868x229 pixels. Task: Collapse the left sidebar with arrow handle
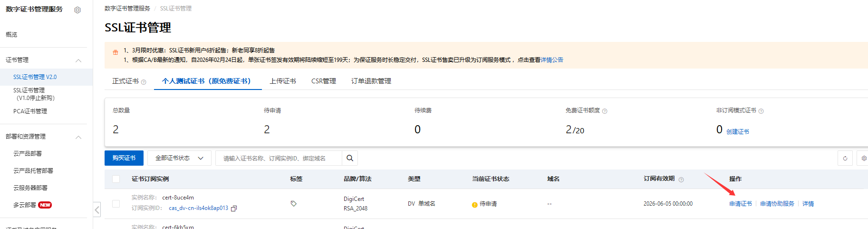coord(97,209)
